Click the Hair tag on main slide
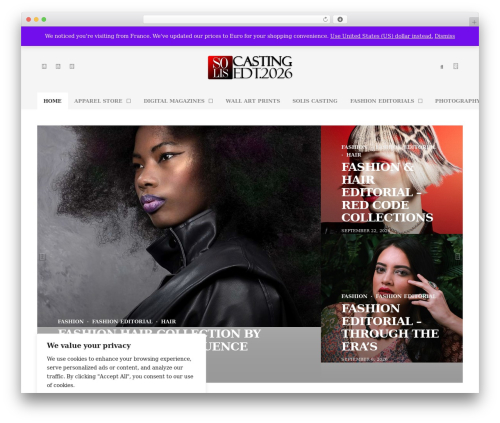 168,321
